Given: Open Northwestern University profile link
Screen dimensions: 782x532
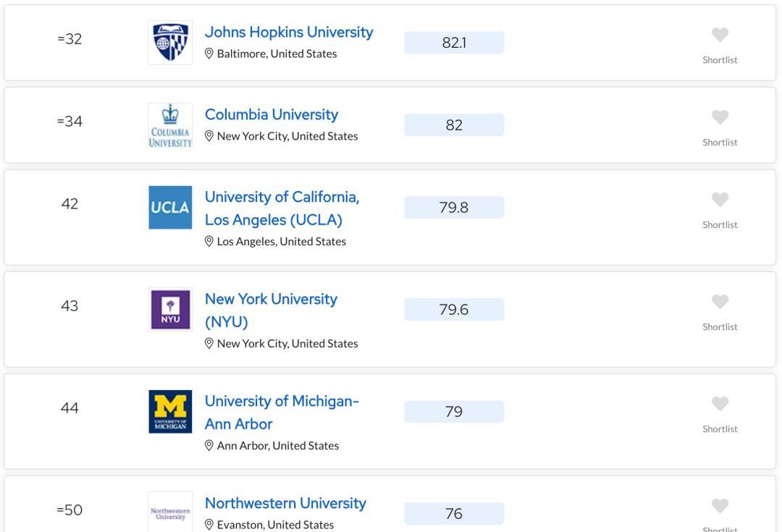Looking at the screenshot, I should pyautogui.click(x=285, y=503).
